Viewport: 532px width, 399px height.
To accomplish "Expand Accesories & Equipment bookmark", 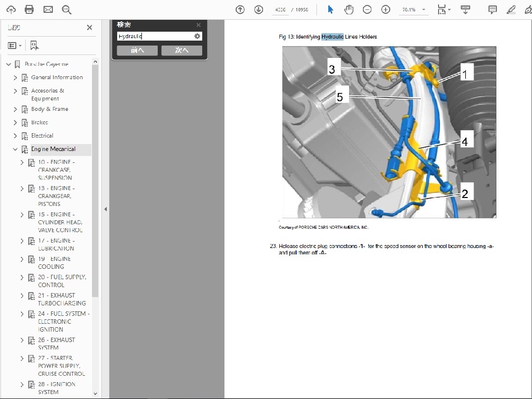I will pyautogui.click(x=15, y=91).
